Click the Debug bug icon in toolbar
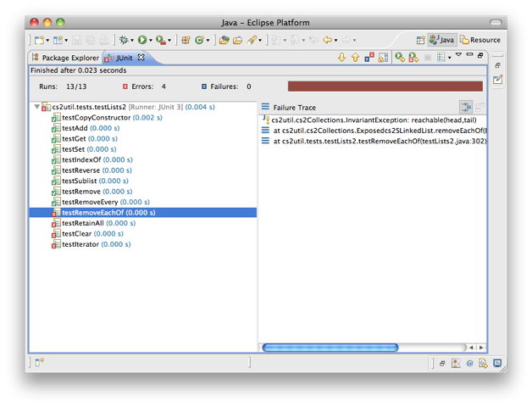 [x=125, y=40]
